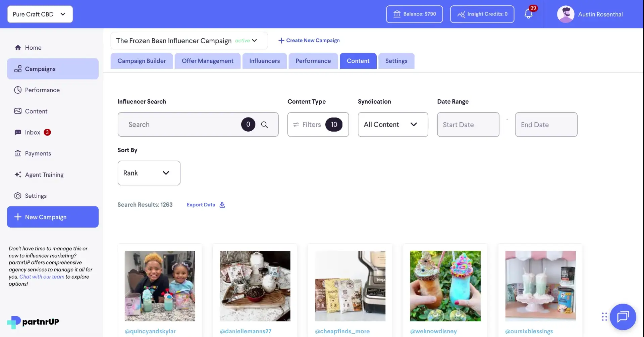
Task: Open the Filters panel showing 10 filters
Action: point(317,125)
